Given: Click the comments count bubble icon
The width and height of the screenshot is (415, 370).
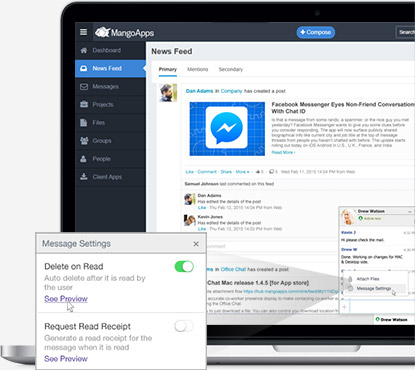Looking at the screenshot, I should 271,172.
